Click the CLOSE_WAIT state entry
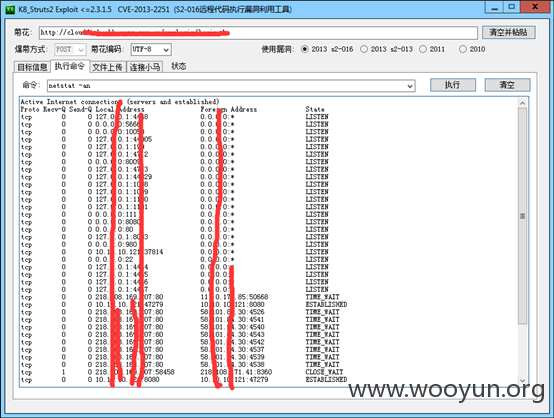Screen dimensions: 554x418 [324, 372]
